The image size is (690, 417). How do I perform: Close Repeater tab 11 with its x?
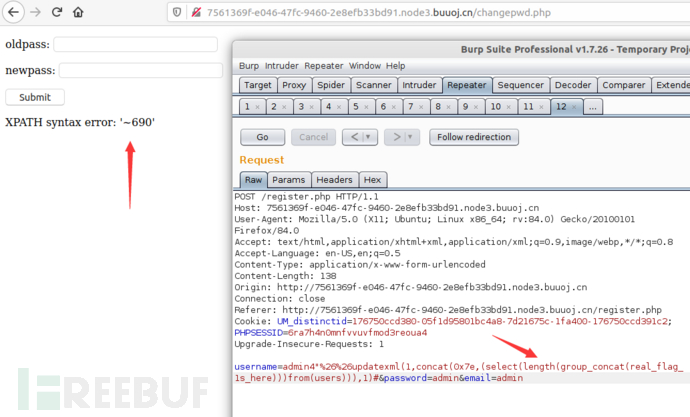[x=541, y=107]
